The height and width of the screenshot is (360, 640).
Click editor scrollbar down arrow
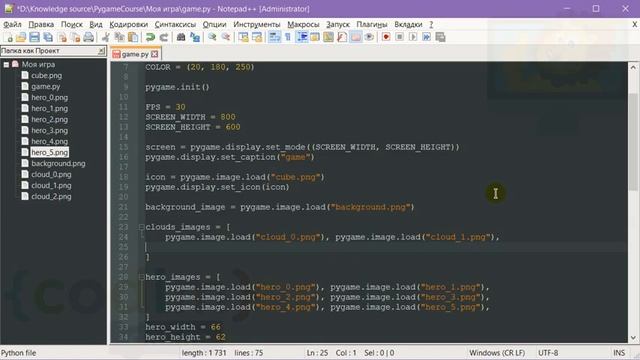(x=633, y=338)
